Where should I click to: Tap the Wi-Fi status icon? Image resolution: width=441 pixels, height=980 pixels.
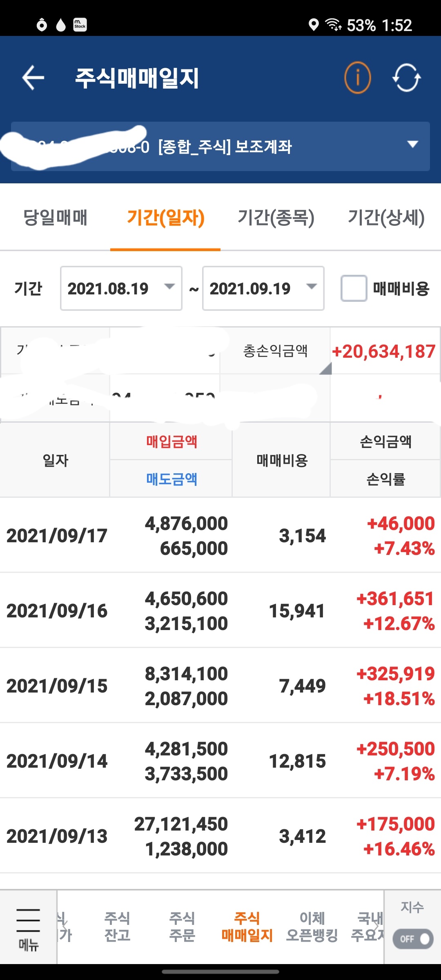point(333,25)
